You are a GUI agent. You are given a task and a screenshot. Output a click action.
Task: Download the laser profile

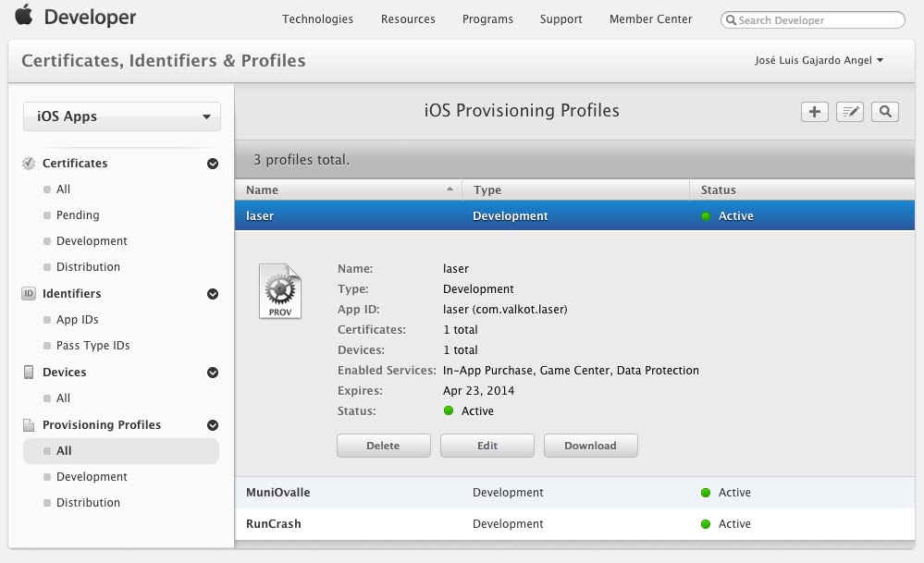point(590,446)
